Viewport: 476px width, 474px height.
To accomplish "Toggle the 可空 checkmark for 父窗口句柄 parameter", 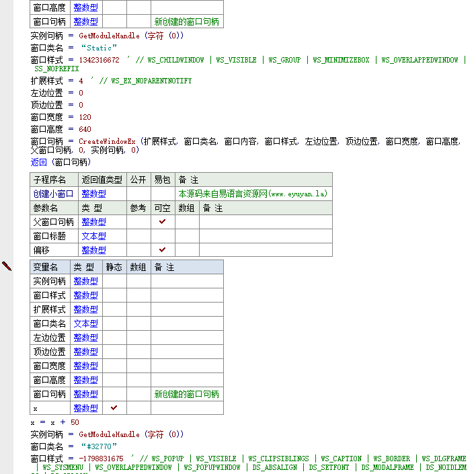I will 163,222.
